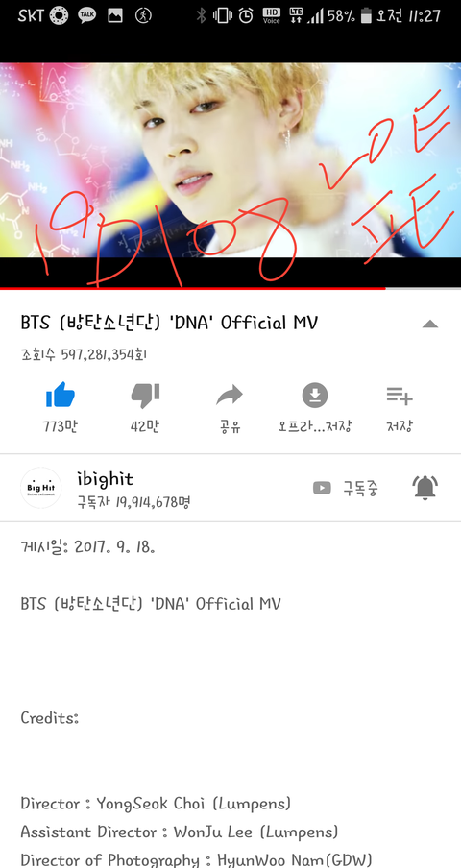Tap the battery indicator icon
Image resolution: width=461 pixels, height=868 pixels.
pyautogui.click(x=365, y=15)
